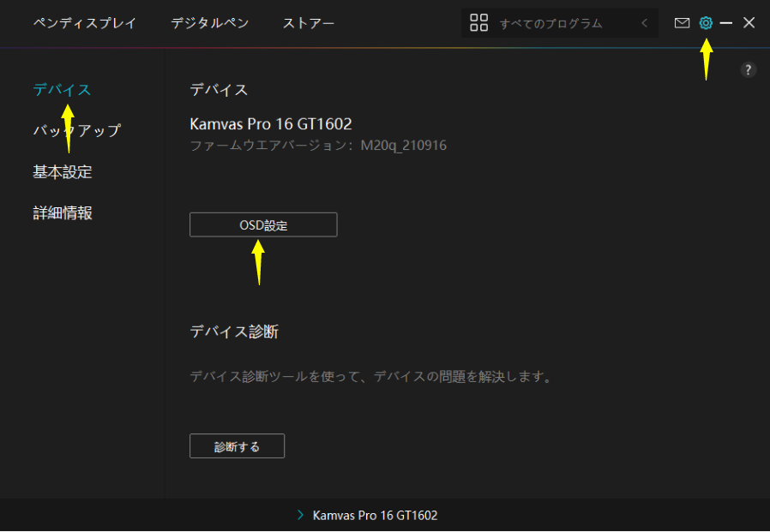Click the question mark help icon
This screenshot has height=532, width=770.
pos(748,70)
